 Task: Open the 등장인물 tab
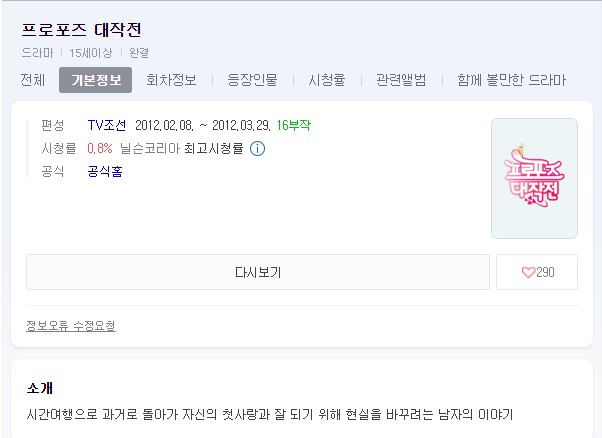[x=252, y=80]
